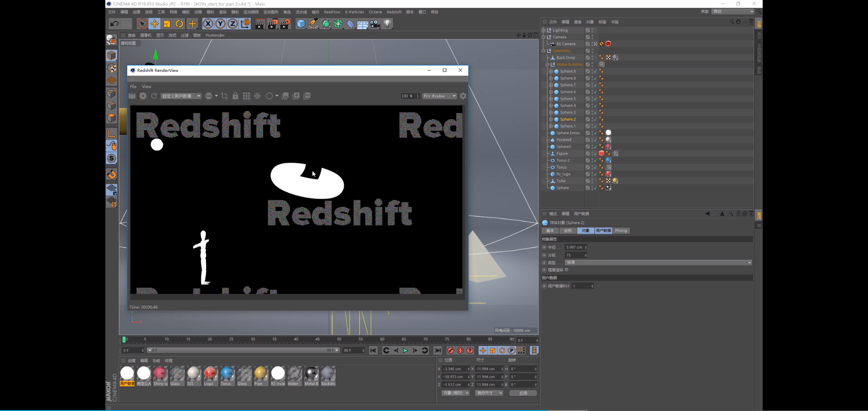Click the Render View clapperboard icon
The height and width of the screenshot is (411, 868).
click(x=259, y=24)
